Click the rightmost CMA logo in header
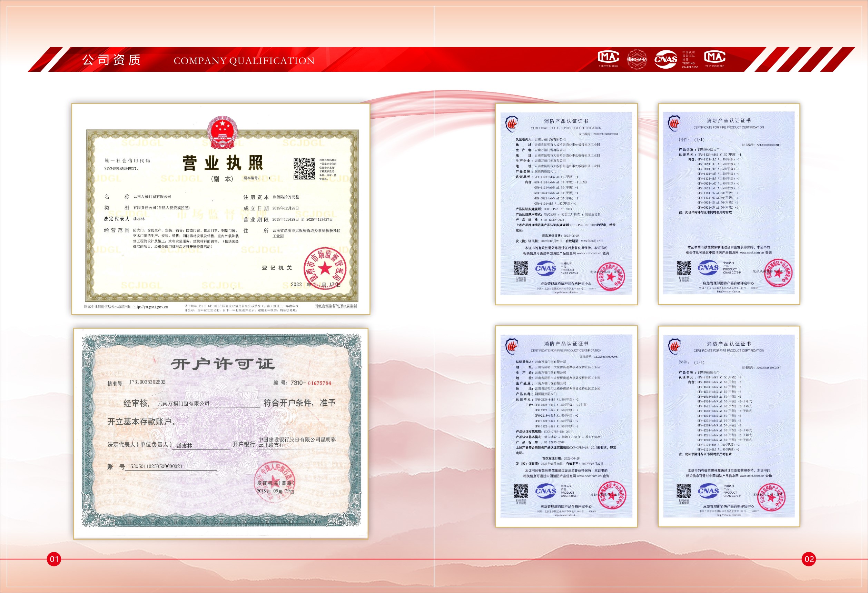Image resolution: width=868 pixels, height=593 pixels. 714,57
